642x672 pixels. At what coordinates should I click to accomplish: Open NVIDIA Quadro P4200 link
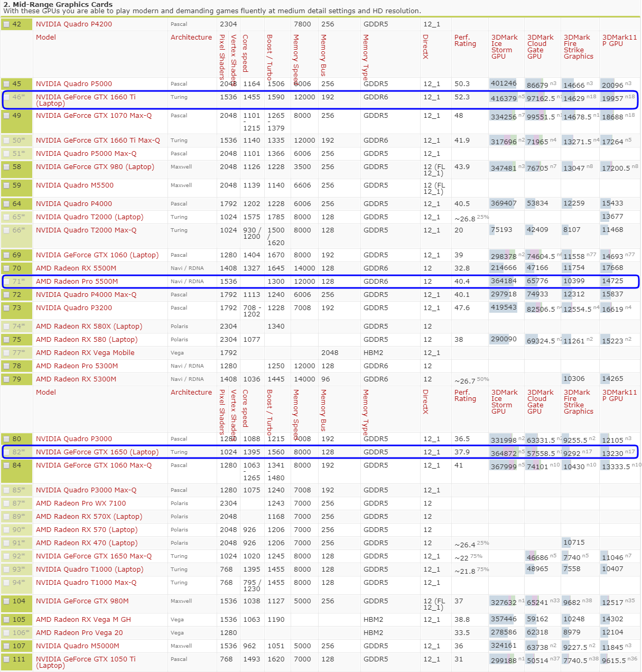[x=74, y=24]
